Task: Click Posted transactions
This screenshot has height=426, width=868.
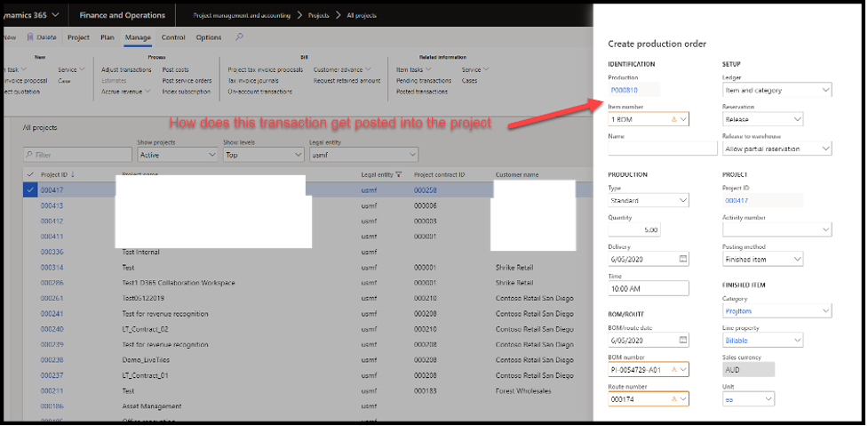Action: pos(422,92)
